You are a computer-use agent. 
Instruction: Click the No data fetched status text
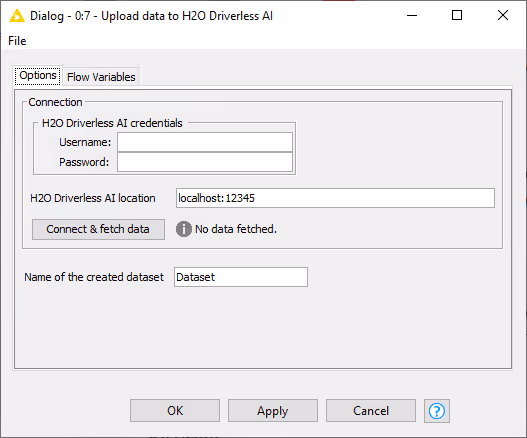tap(236, 229)
